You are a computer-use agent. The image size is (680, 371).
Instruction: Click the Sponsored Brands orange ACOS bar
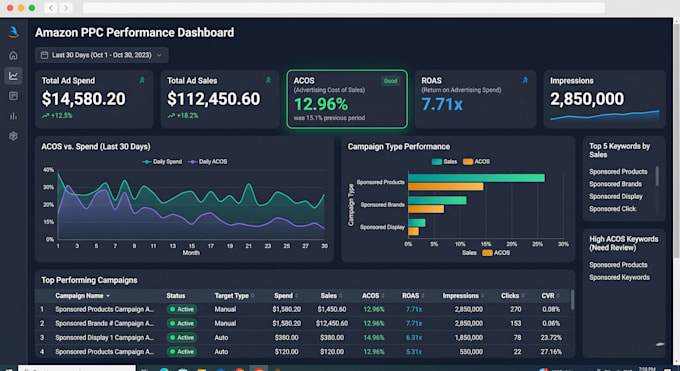(426, 209)
